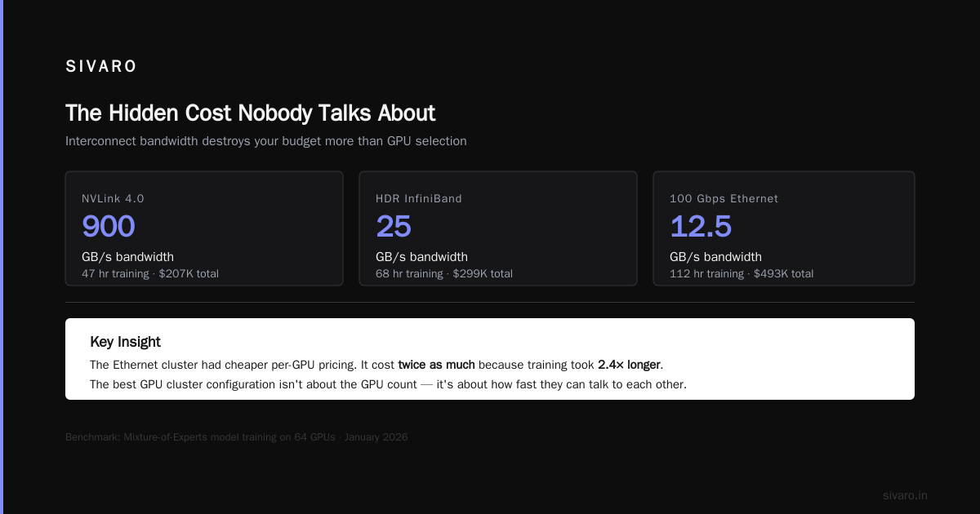Select the 112 hr training $493K total text

pyautogui.click(x=742, y=274)
